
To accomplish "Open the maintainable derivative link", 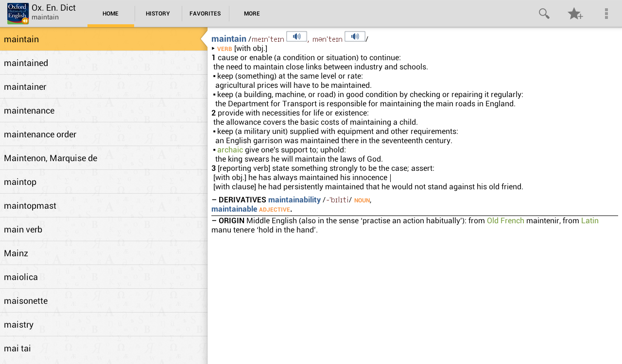I will [x=234, y=209].
